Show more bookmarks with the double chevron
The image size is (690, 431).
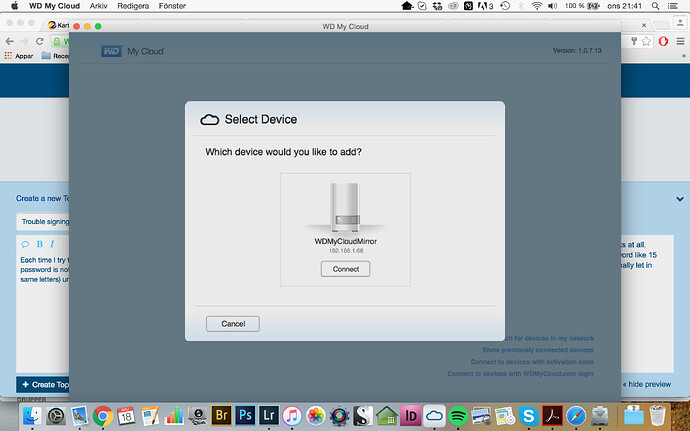683,56
